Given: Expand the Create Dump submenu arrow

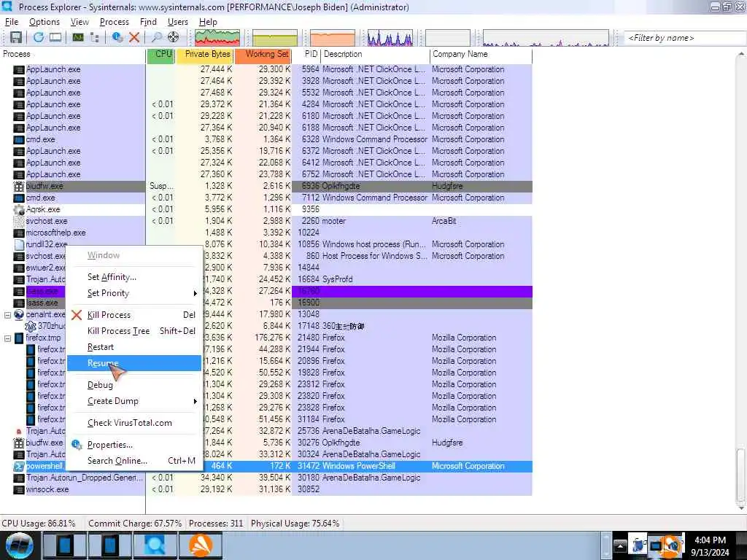Looking at the screenshot, I should (195, 402).
